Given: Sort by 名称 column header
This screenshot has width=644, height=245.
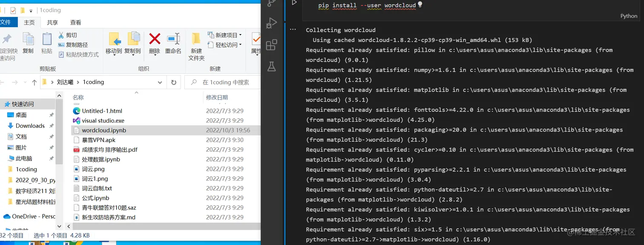Looking at the screenshot, I should pos(78,97).
